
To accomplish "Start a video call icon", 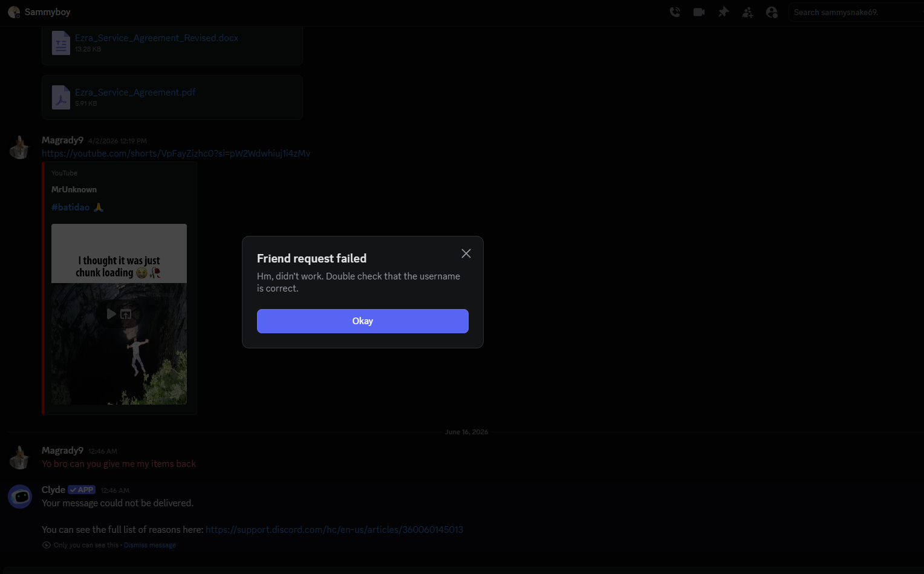I will click(699, 12).
